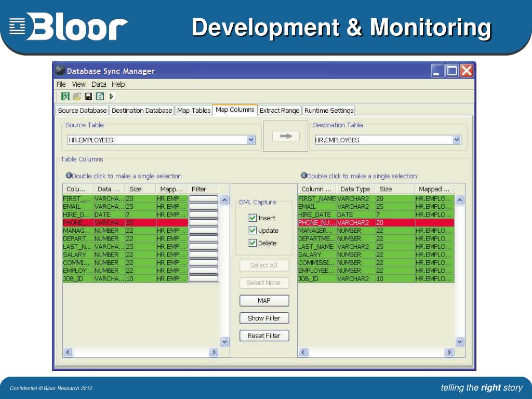Open the Source Table dropdown
Screen dimensions: 532x399
click(251, 140)
